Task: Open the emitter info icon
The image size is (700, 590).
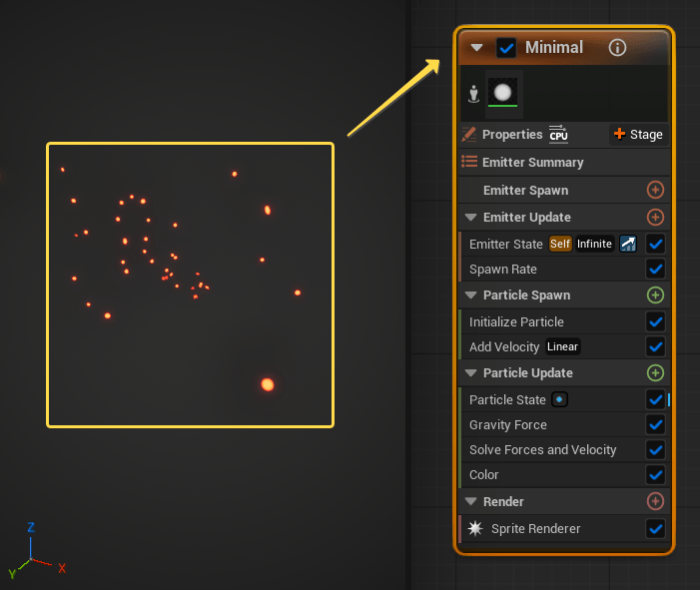Action: 617,47
